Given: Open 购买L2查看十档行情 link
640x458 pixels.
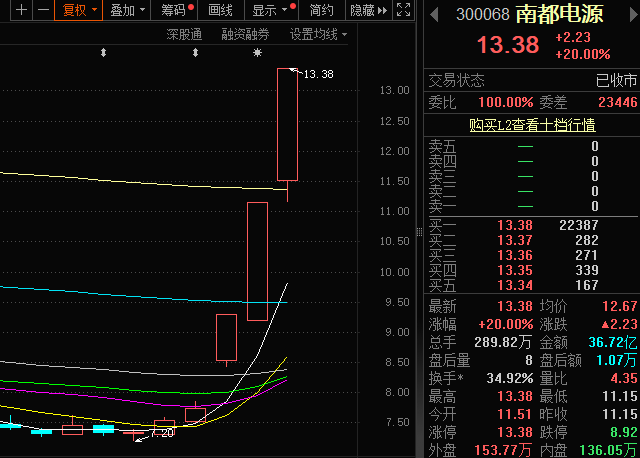Looking at the screenshot, I should [x=532, y=125].
